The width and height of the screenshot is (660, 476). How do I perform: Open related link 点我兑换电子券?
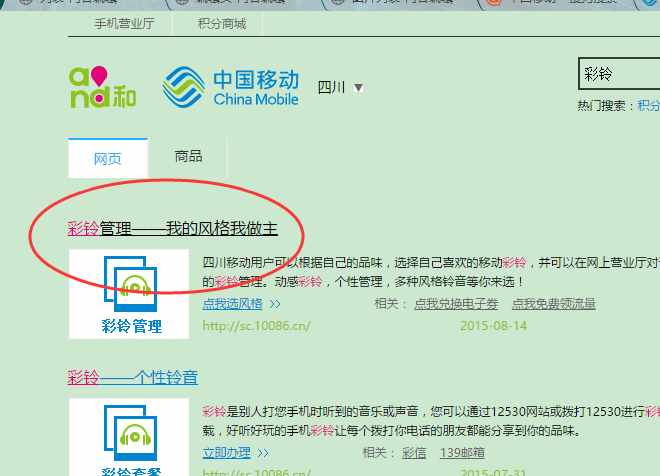click(x=456, y=304)
